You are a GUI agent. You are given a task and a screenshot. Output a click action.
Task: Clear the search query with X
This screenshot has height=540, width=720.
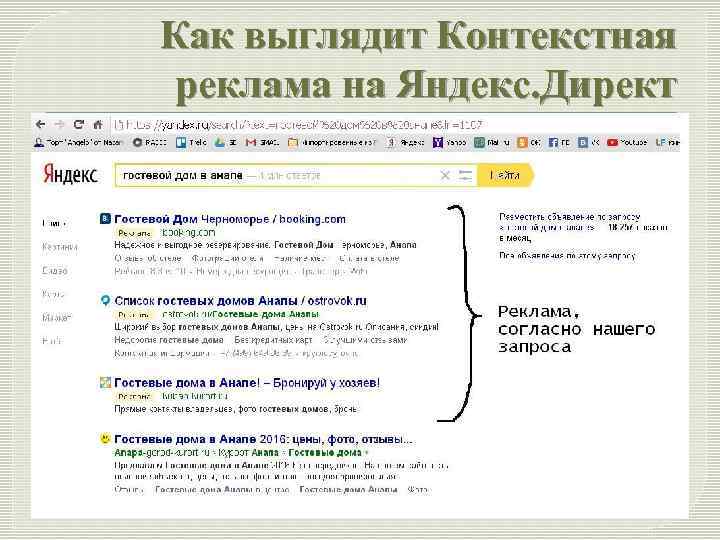tap(444, 175)
